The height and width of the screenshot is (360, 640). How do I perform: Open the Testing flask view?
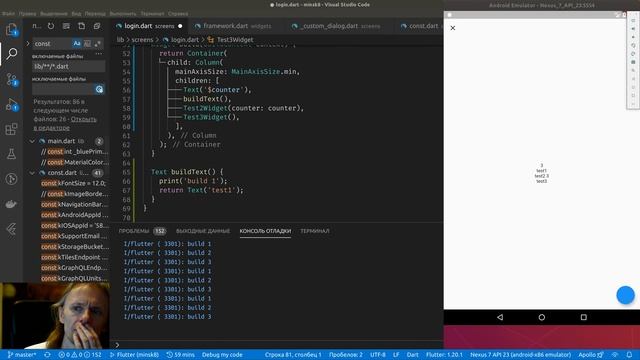tap(11, 154)
